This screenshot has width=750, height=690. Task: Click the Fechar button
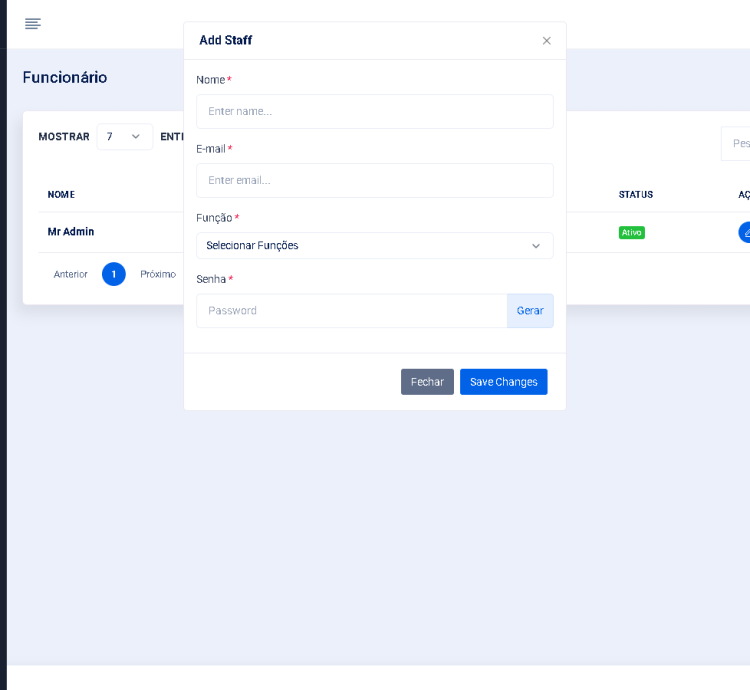pos(427,382)
